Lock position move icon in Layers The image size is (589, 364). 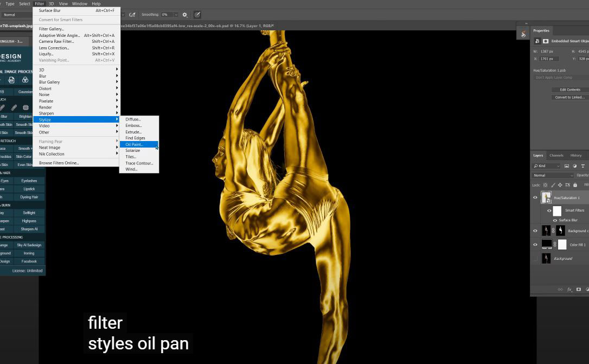pos(560,185)
